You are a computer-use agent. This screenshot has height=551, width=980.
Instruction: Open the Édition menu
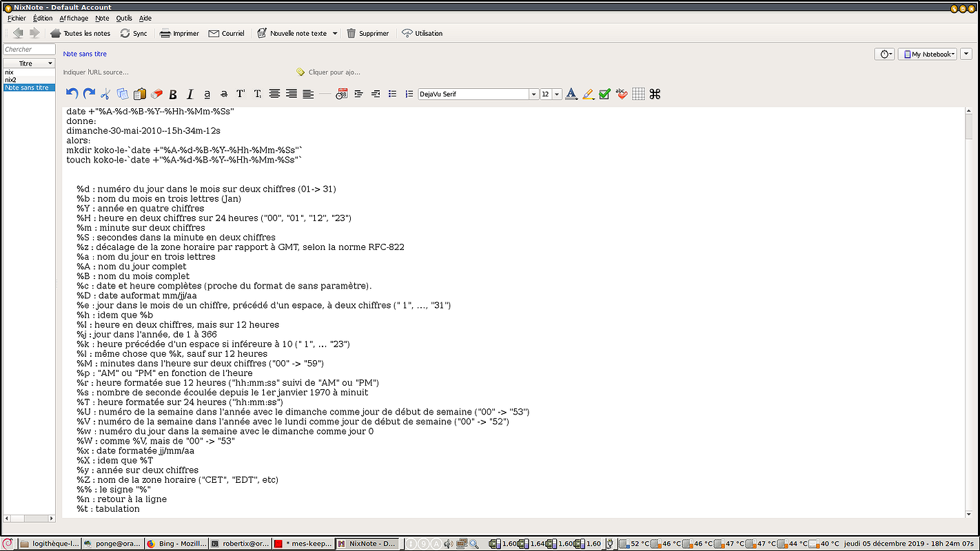[43, 19]
